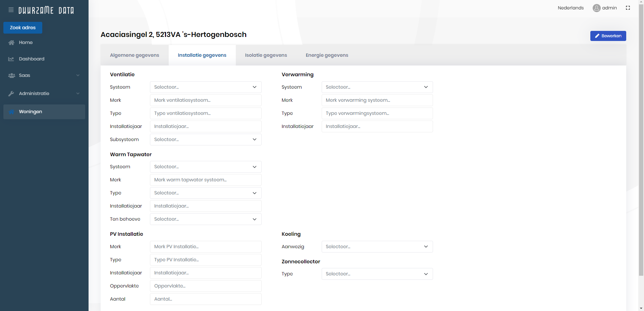
Task: Click the Woningen house icon
Action: 11,112
